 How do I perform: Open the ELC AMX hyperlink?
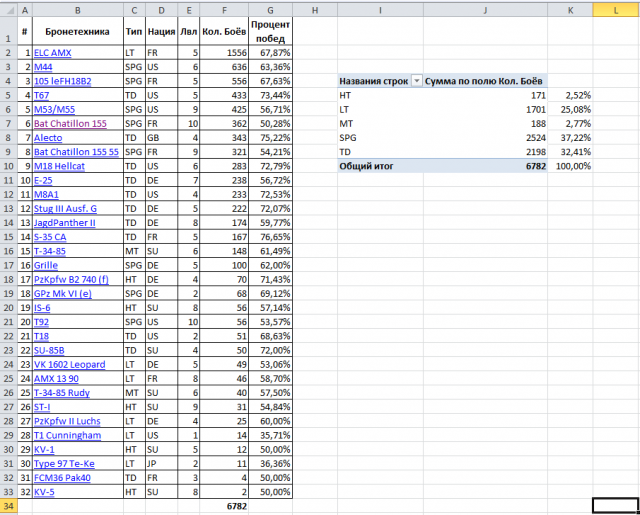click(52, 52)
